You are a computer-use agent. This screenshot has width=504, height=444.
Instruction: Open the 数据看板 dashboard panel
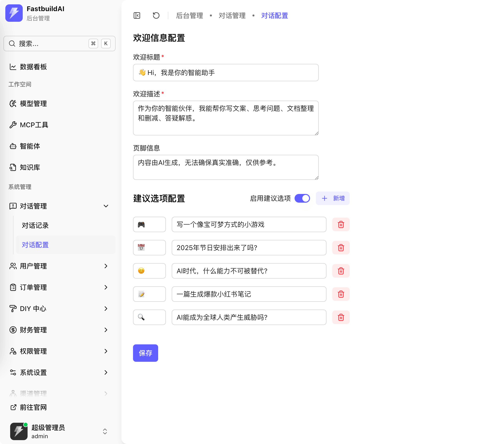tap(33, 67)
